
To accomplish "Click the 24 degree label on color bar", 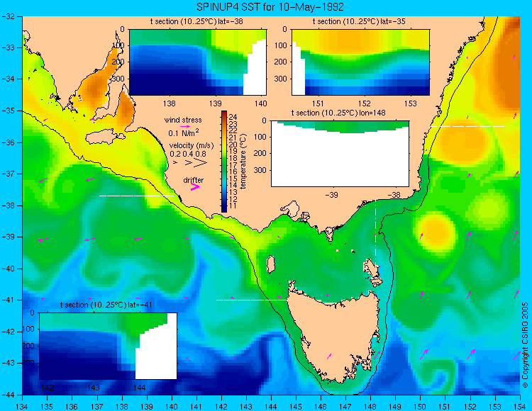I will [x=233, y=117].
